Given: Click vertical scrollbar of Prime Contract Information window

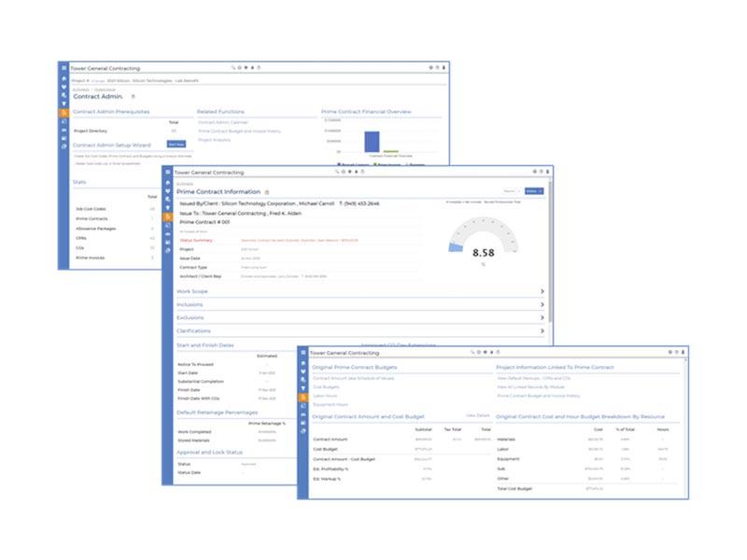Looking at the screenshot, I should [x=549, y=250].
